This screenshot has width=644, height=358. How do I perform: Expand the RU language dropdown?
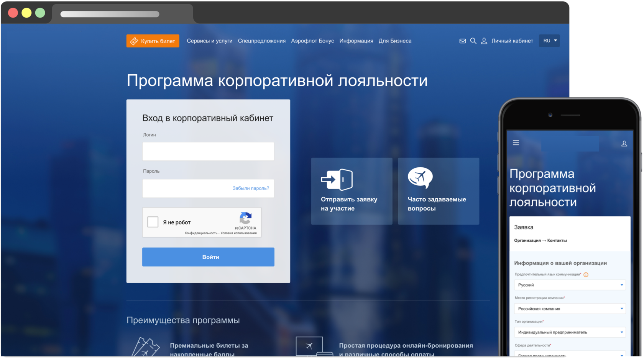[x=549, y=41]
